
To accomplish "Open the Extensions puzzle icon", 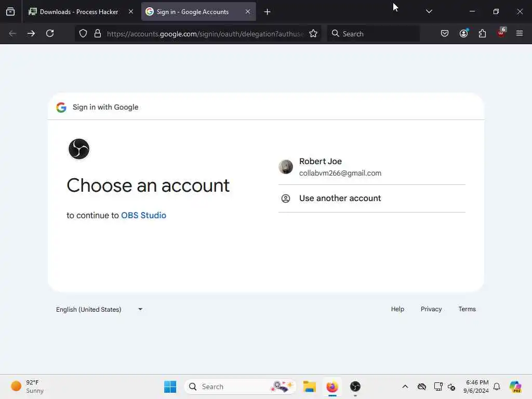I will click(x=482, y=33).
